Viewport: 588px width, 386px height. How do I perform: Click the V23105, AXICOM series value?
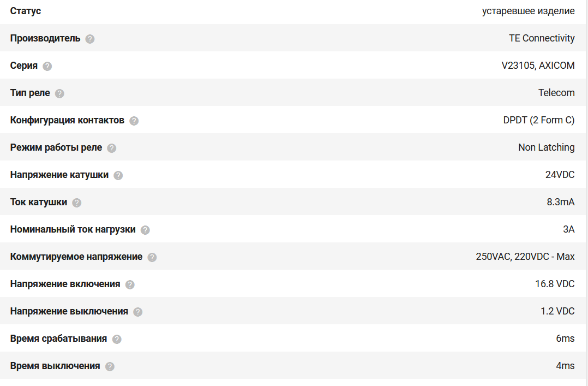point(538,66)
